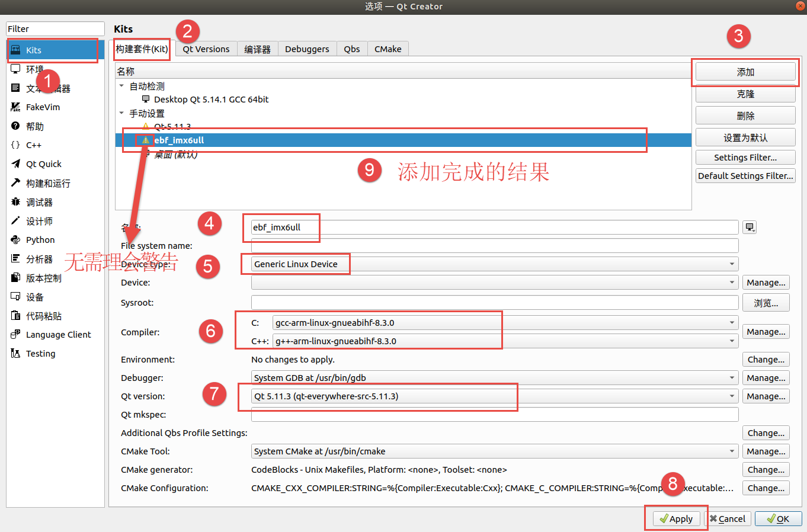Click Manage... next to Device
This screenshot has width=807, height=532.
[766, 283]
